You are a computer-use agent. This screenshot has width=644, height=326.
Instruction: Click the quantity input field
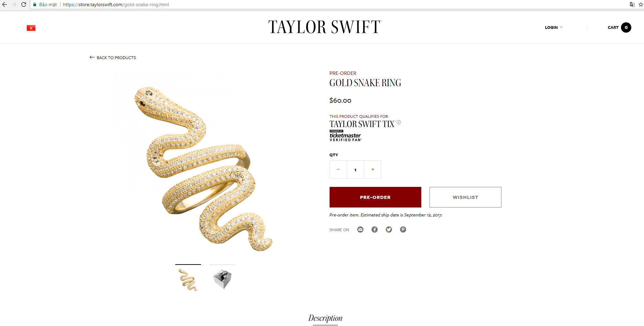(x=355, y=170)
